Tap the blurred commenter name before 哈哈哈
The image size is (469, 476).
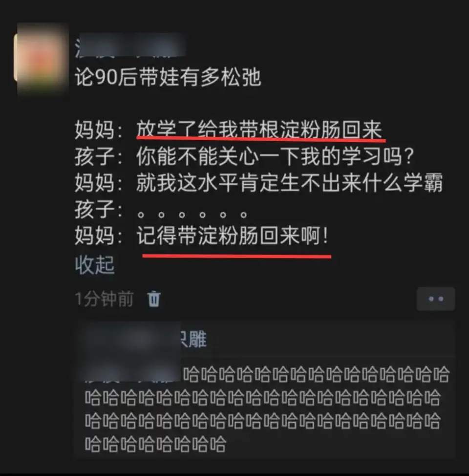[x=133, y=374]
